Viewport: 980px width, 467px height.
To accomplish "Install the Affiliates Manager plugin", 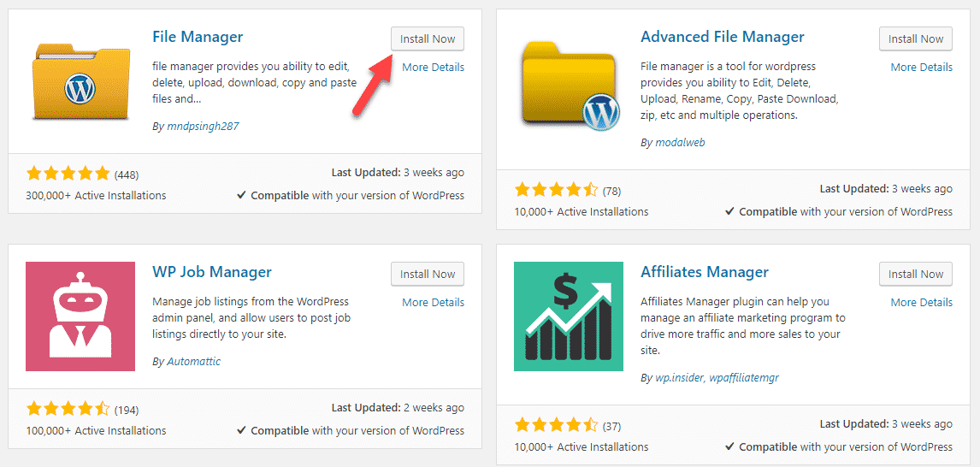I will tap(916, 274).
